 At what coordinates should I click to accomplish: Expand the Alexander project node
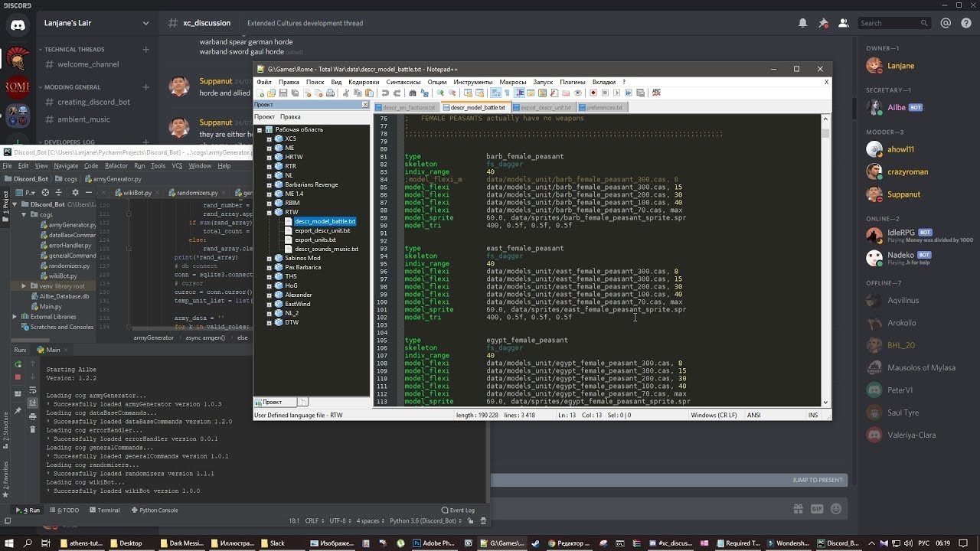pyautogui.click(x=269, y=295)
